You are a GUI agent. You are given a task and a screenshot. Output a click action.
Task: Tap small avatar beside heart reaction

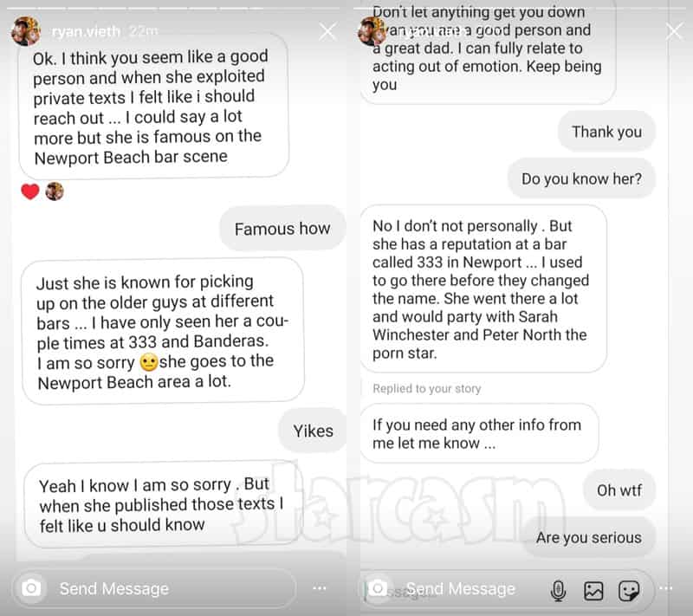[55, 191]
